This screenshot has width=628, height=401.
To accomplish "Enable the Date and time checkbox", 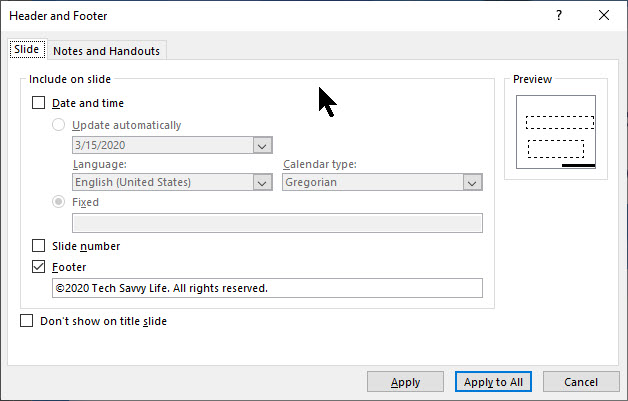I will [39, 102].
